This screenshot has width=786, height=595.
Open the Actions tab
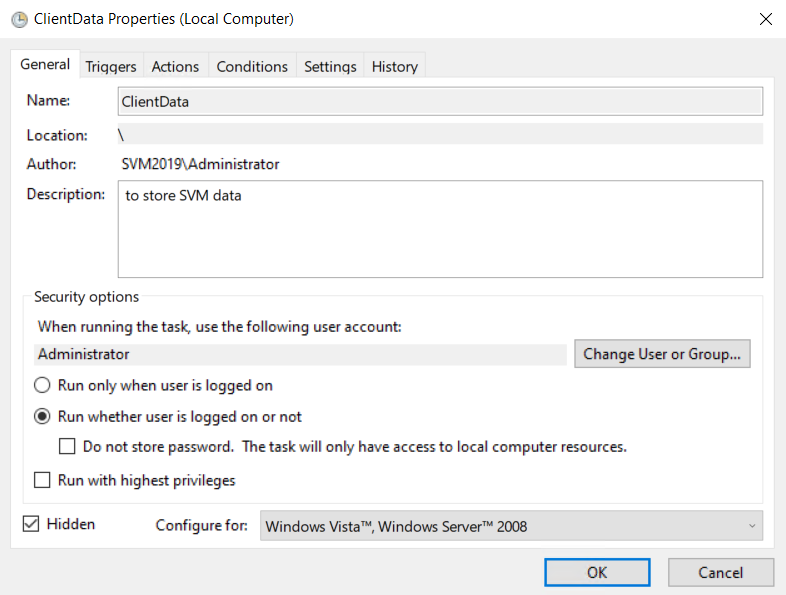175,66
